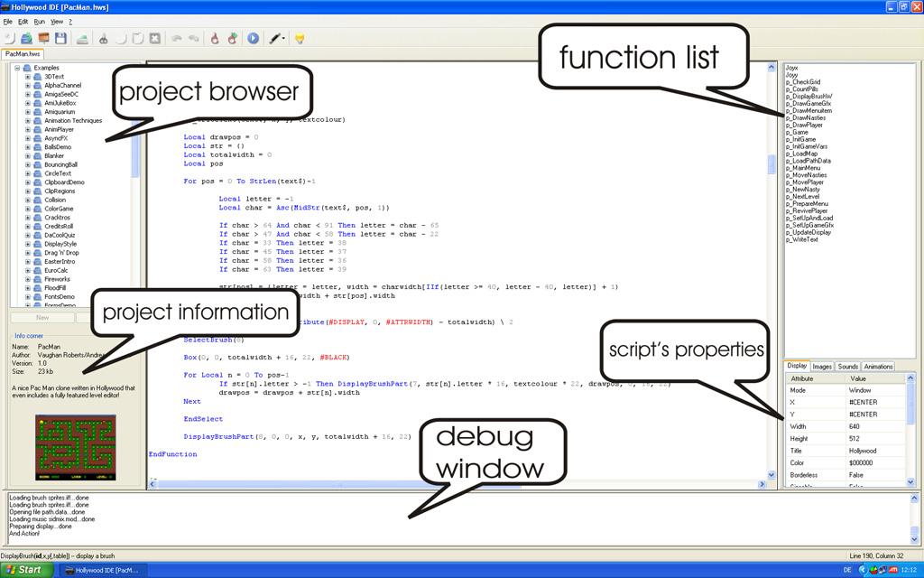924x578 pixels.
Task: Jump to p_DrawPlayer in function list
Action: pos(804,125)
